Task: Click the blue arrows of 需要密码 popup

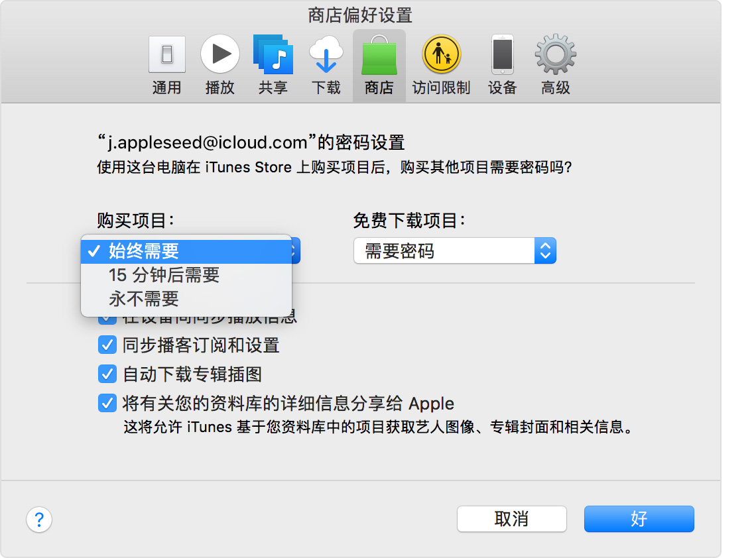Action: (x=545, y=251)
